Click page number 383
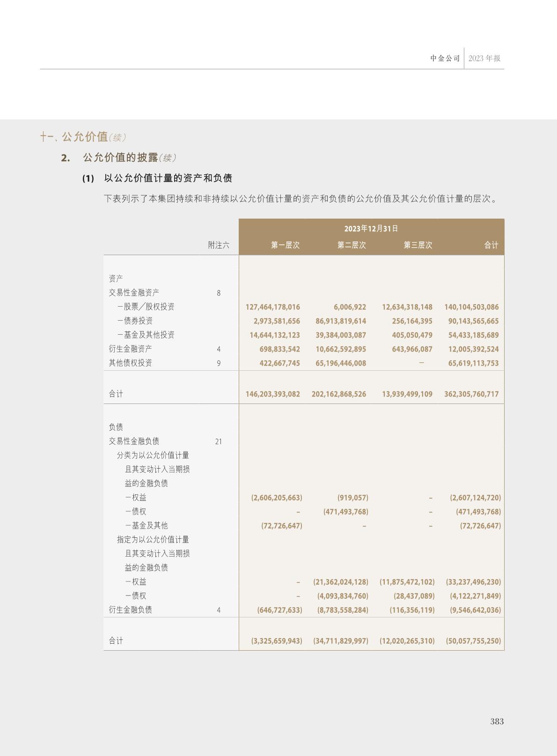This screenshot has width=557, height=756. click(497, 721)
